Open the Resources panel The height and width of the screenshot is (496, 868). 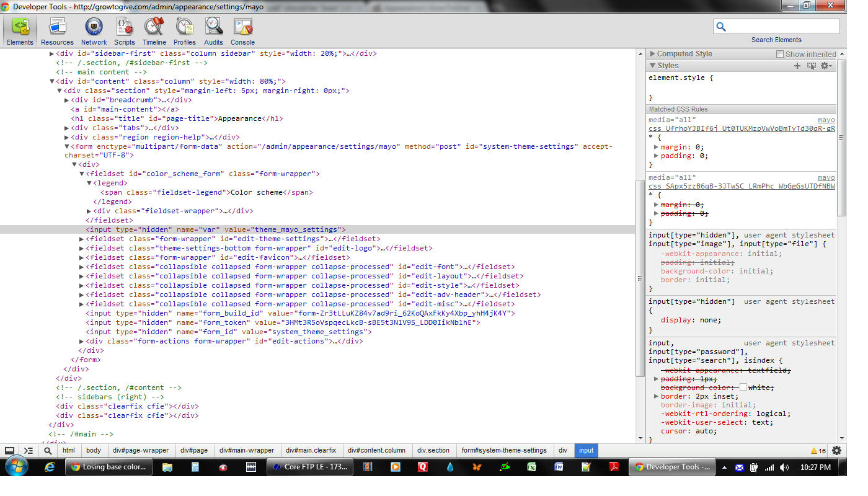tap(57, 31)
